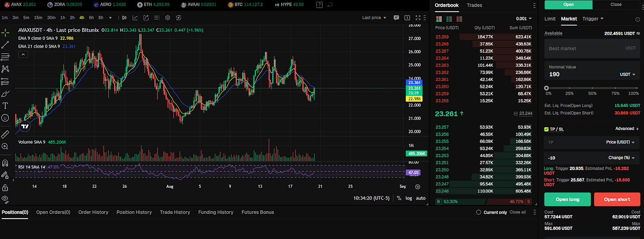Click the transfer funds arrows icon

(638, 34)
